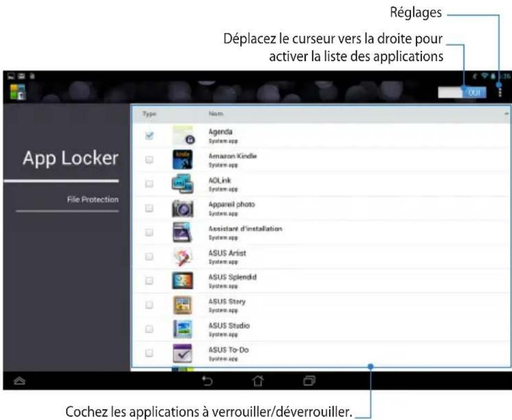Check the Assistant d'installation checkbox

149,232
